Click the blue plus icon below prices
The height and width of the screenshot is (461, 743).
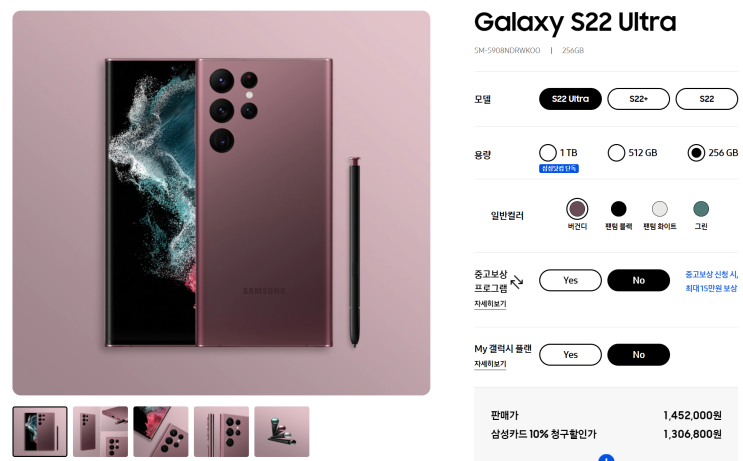pyautogui.click(x=606, y=458)
